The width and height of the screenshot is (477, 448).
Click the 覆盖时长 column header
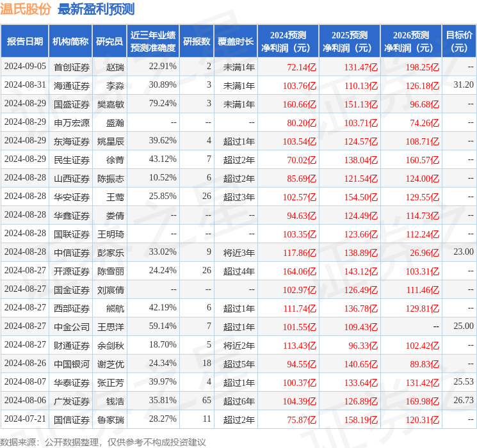pyautogui.click(x=236, y=42)
